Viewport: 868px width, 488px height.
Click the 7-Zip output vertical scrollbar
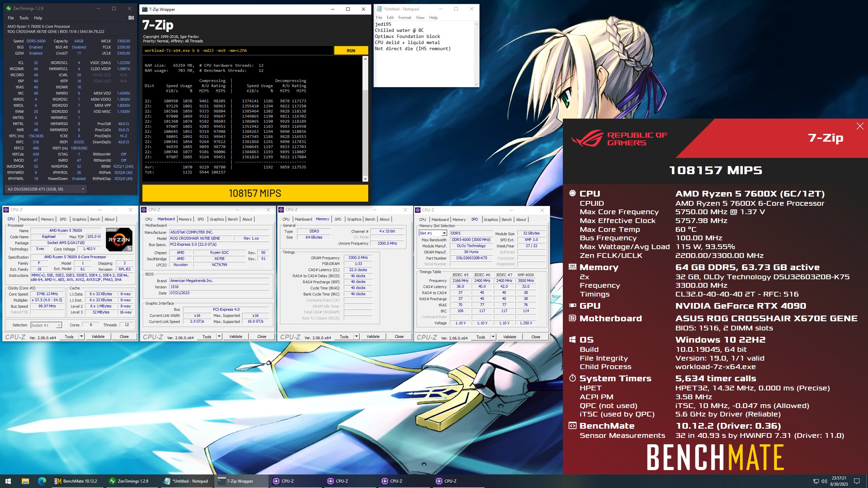(365, 119)
